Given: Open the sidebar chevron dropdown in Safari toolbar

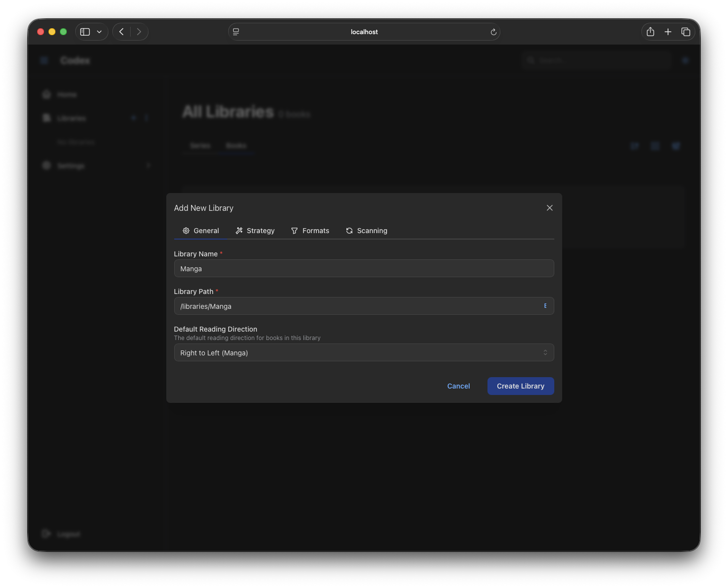Looking at the screenshot, I should click(99, 31).
